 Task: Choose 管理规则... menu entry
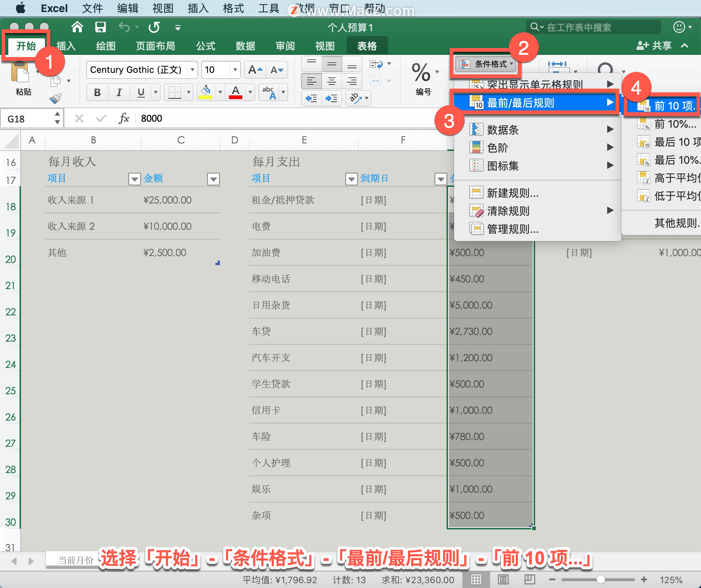pos(537,229)
